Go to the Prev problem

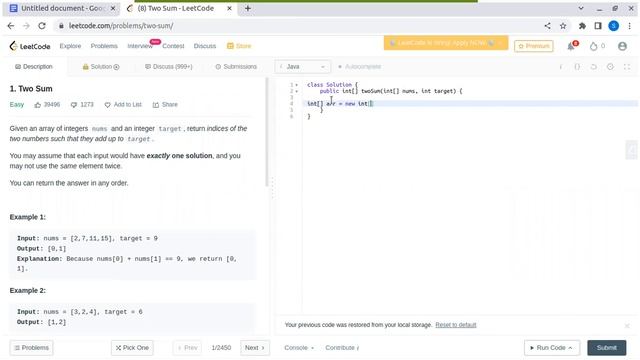pos(187,348)
